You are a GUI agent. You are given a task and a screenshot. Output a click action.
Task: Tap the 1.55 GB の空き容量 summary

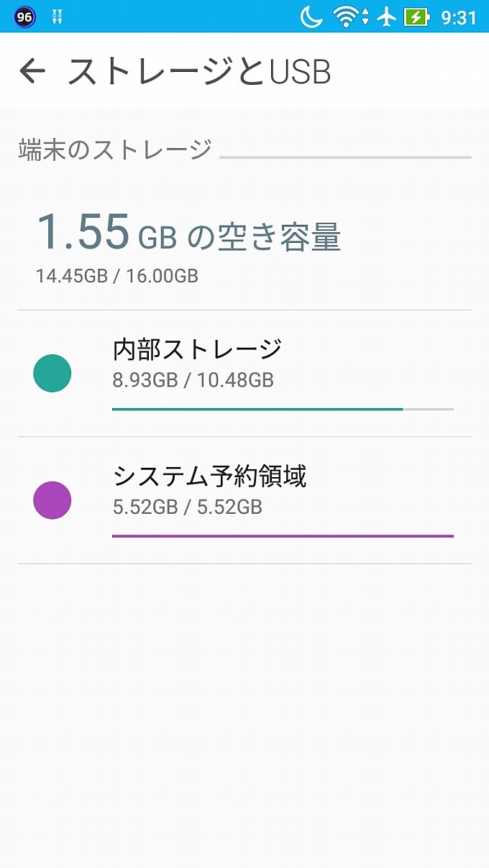coord(188,233)
